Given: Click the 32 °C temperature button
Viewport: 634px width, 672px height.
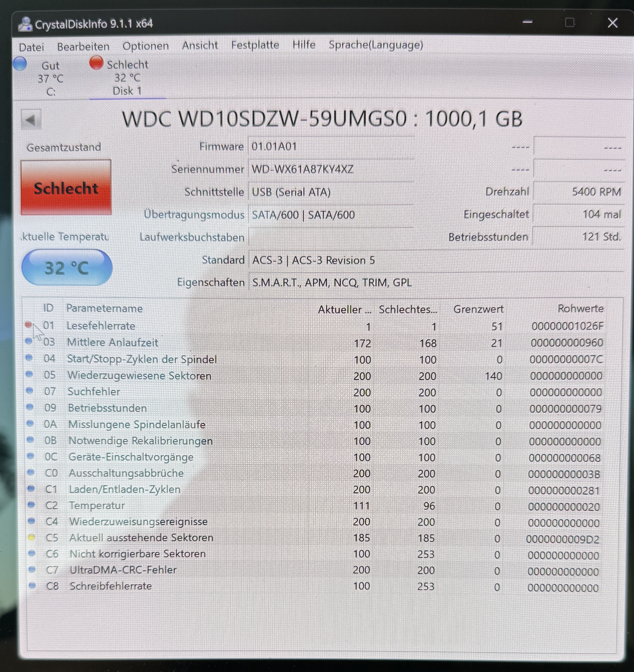Looking at the screenshot, I should (67, 268).
